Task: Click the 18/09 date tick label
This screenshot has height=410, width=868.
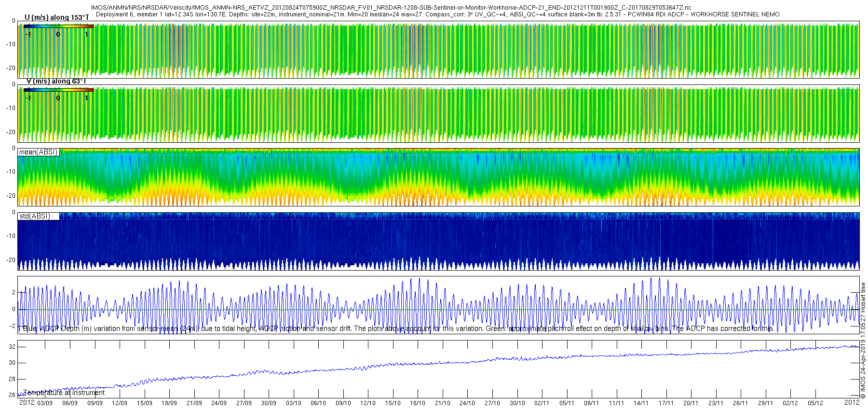Action: [x=169, y=403]
